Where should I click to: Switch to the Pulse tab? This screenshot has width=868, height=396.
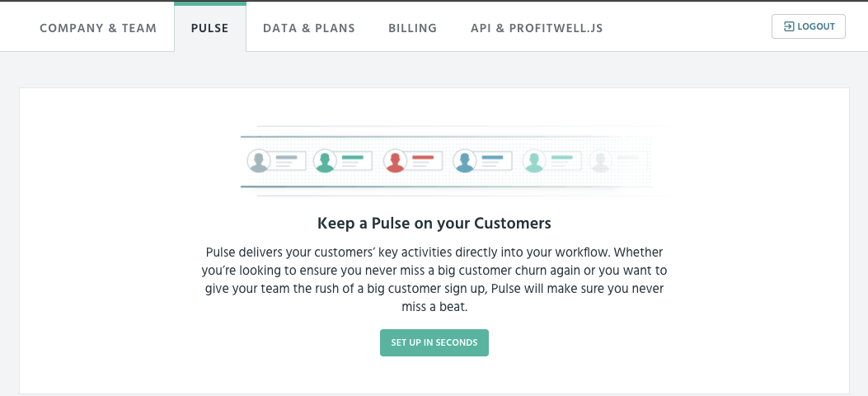[210, 28]
